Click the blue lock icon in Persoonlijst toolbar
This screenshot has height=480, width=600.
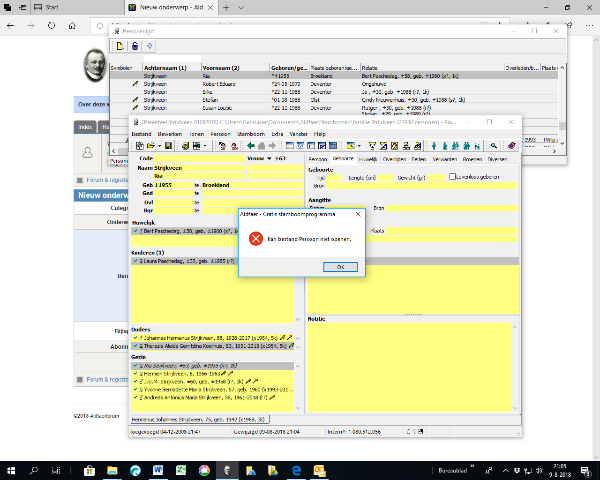point(135,46)
